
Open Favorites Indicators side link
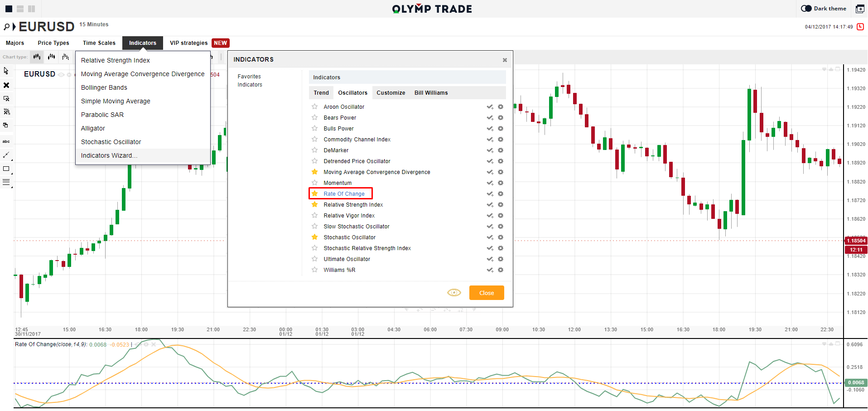tap(250, 81)
